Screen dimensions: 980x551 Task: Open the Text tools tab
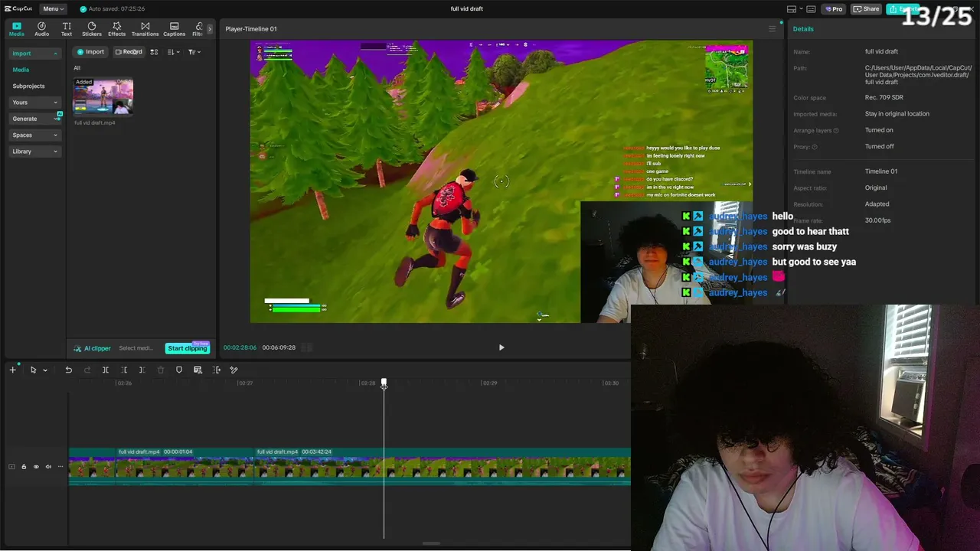pyautogui.click(x=67, y=29)
